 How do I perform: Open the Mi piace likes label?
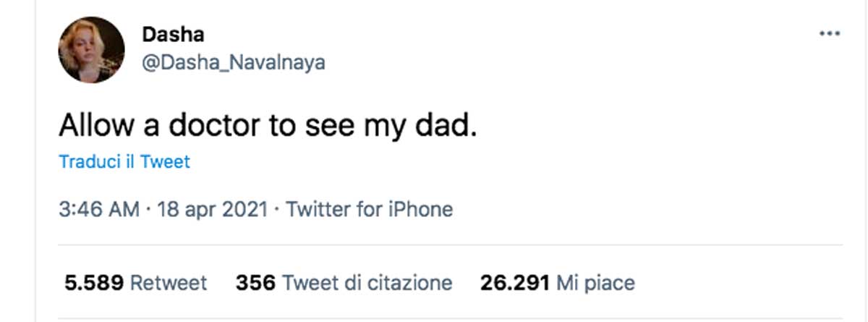pos(595,282)
